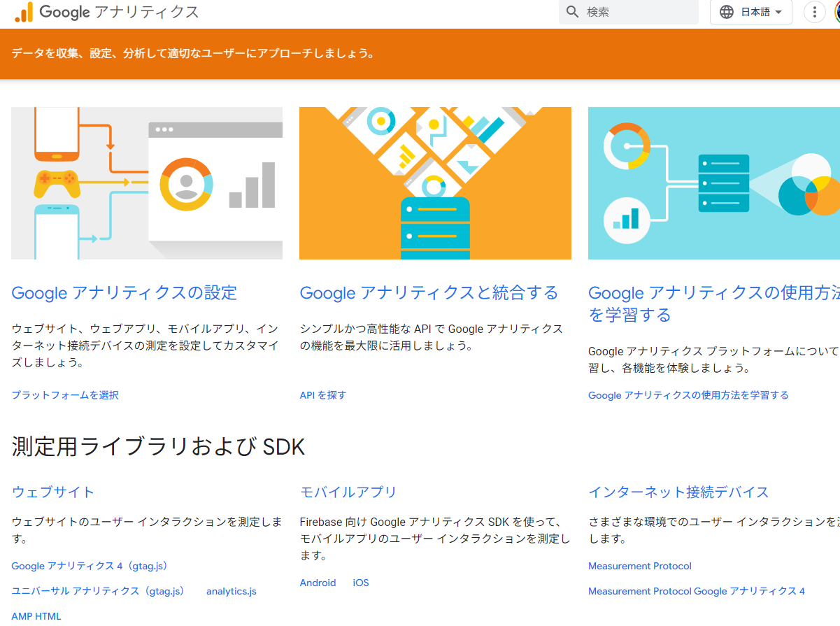Image resolution: width=840 pixels, height=626 pixels.
Task: Click the orange API integration thumbnail
Action: point(435,183)
